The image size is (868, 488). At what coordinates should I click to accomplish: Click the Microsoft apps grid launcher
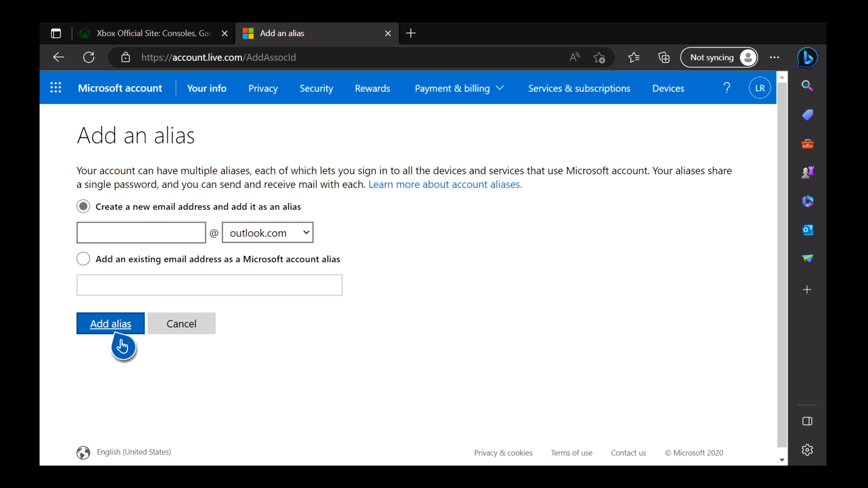coord(56,88)
